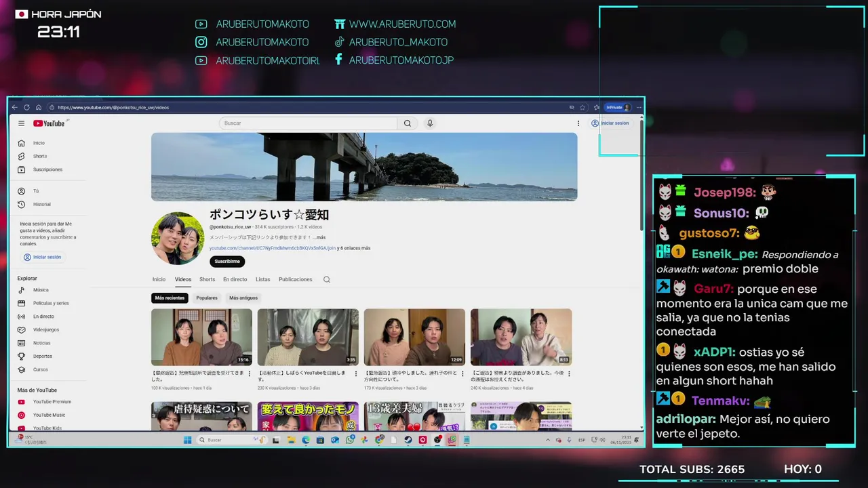The image size is (868, 488).
Task: Open YouTube settings three-dot menu
Action: (578, 123)
